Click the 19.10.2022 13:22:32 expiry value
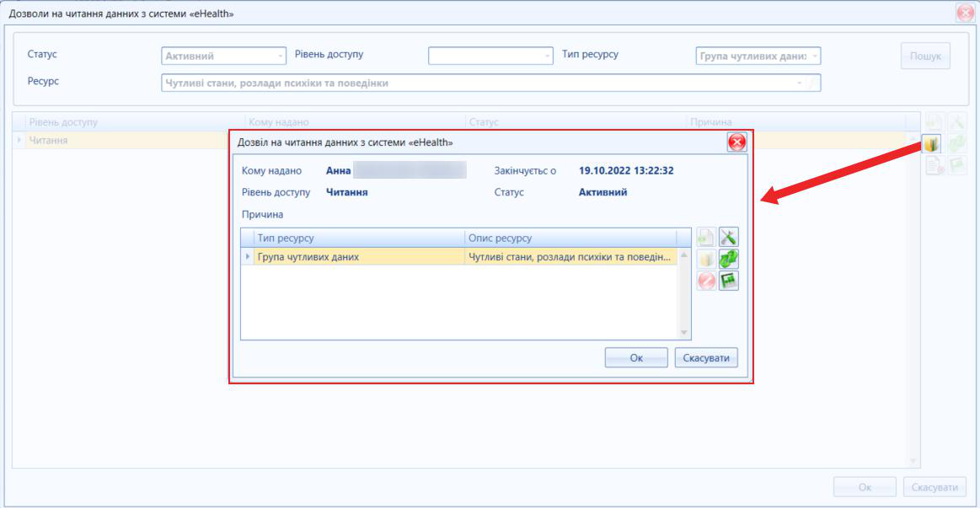 click(625, 170)
